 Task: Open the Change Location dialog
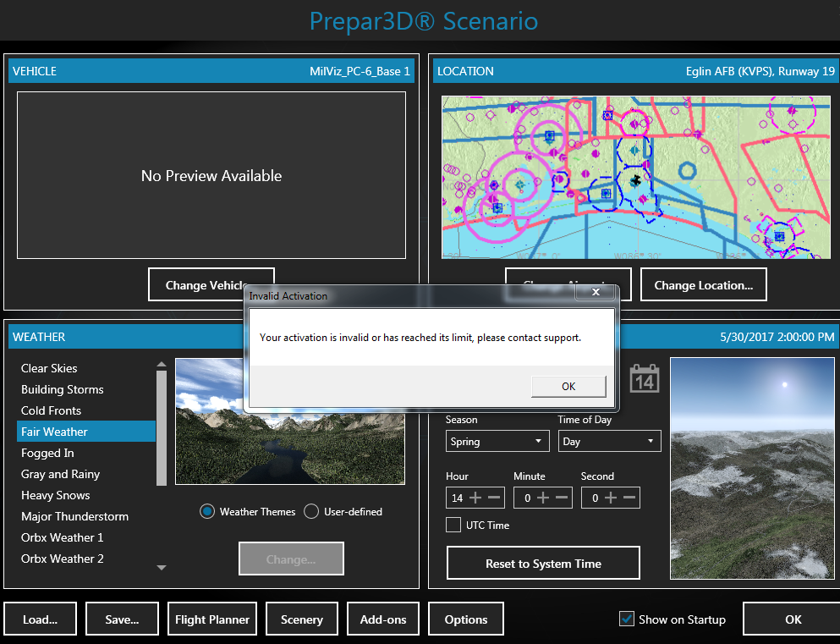tap(704, 285)
